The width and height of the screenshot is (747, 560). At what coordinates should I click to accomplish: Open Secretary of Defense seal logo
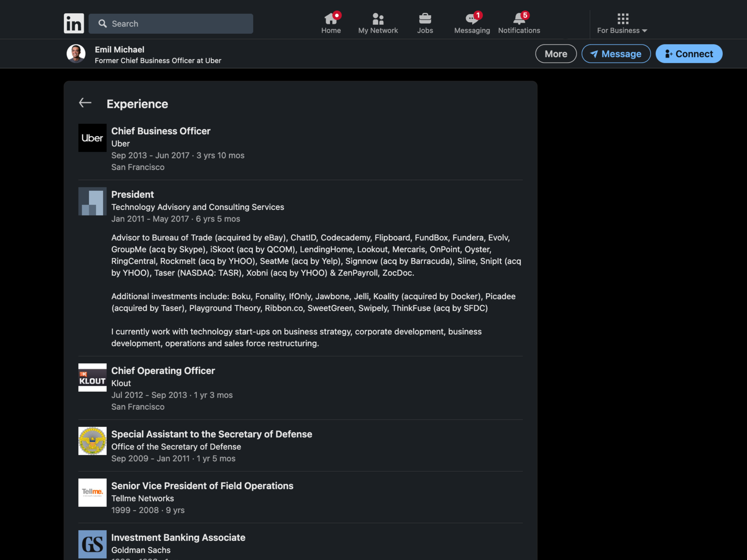(x=92, y=441)
